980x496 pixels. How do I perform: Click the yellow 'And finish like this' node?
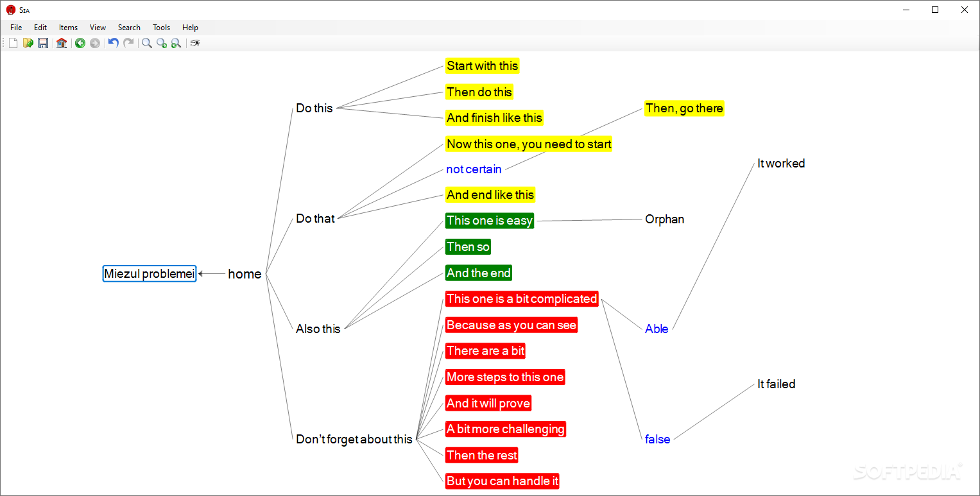(494, 118)
